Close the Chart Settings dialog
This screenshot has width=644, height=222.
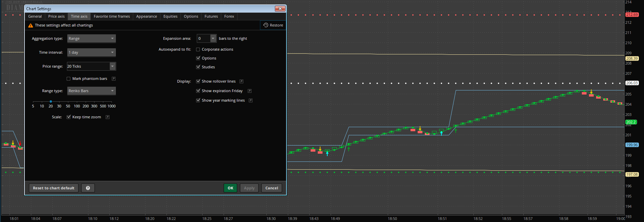click(x=280, y=8)
